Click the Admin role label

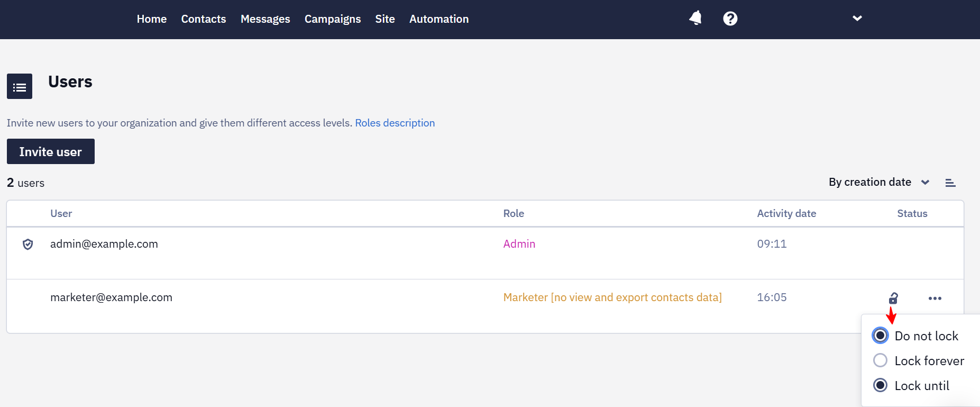(x=519, y=244)
